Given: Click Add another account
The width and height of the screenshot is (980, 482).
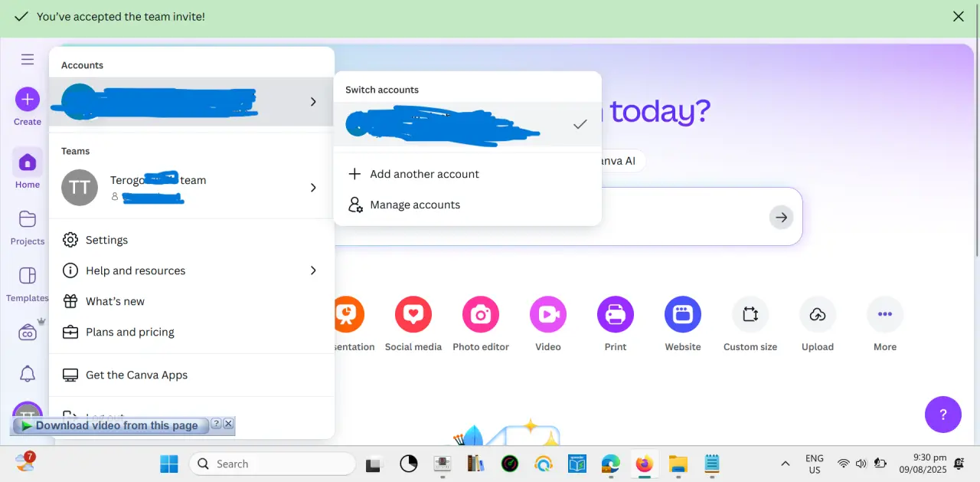Looking at the screenshot, I should click(467, 174).
